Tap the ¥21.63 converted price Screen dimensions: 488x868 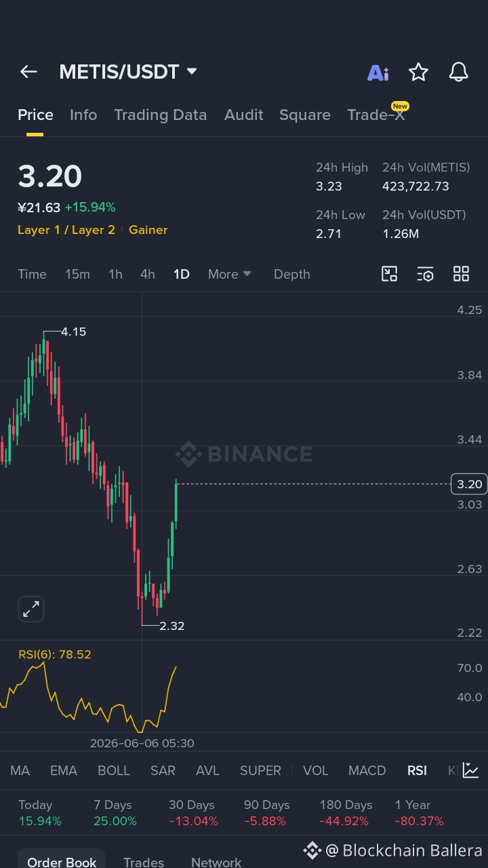39,208
